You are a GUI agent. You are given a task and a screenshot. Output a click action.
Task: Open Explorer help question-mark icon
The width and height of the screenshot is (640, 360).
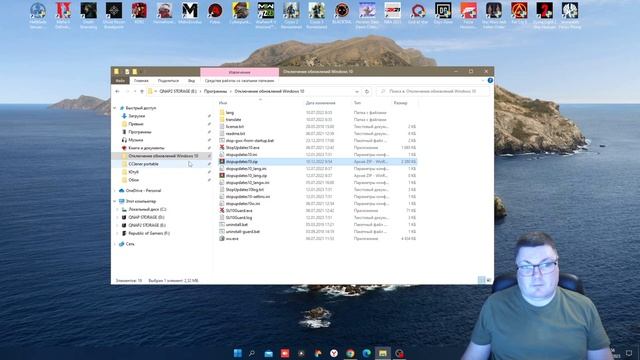[x=490, y=80]
